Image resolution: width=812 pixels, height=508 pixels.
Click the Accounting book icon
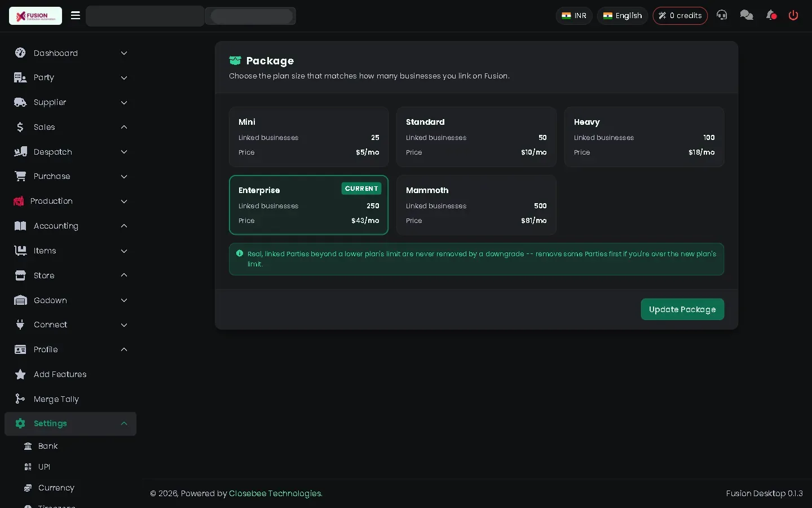(x=20, y=226)
